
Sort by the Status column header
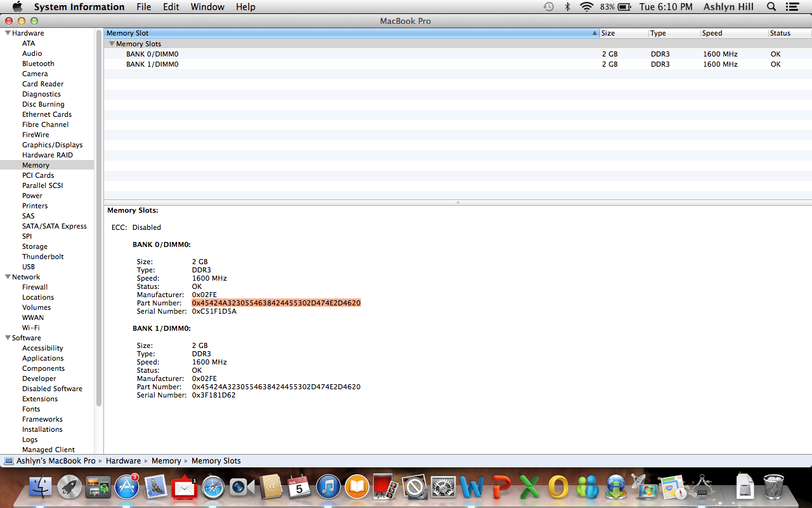pyautogui.click(x=790, y=33)
